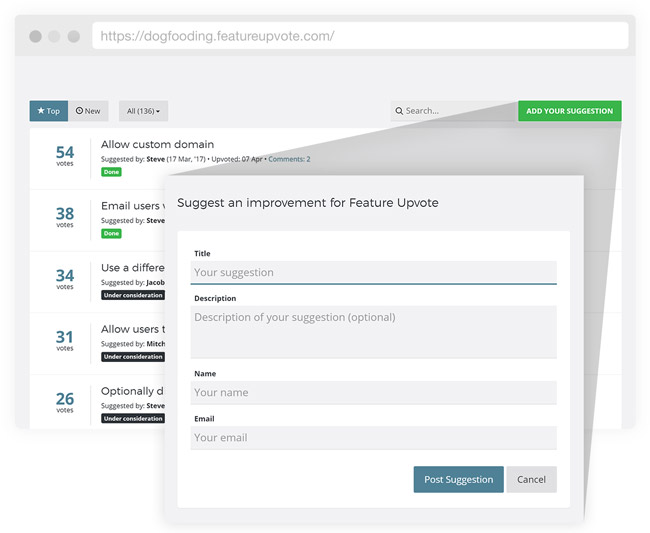This screenshot has width=650, height=533.
Task: Switch to the Top tab
Action: (49, 111)
